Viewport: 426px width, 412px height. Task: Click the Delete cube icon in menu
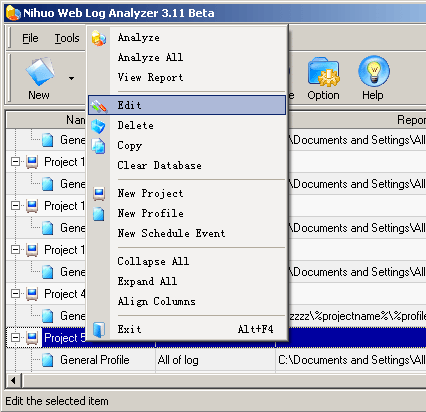click(x=98, y=126)
